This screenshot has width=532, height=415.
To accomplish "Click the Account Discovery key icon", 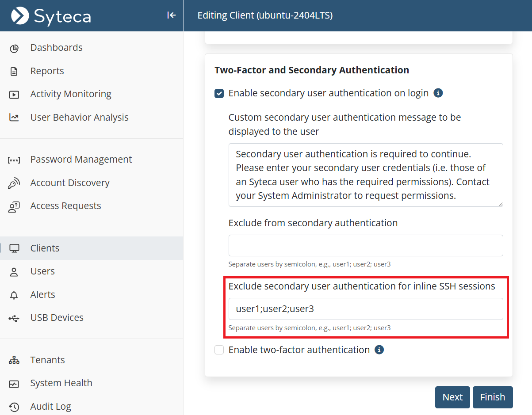I will coord(14,183).
